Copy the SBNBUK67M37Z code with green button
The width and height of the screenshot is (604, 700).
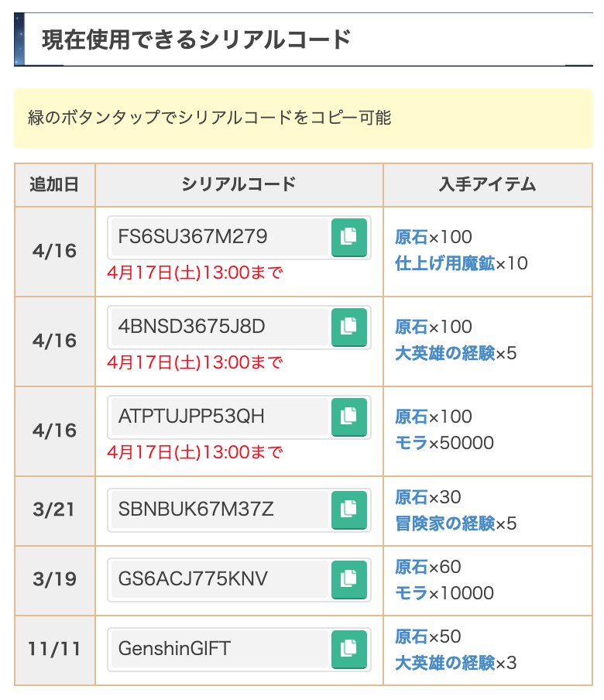pyautogui.click(x=349, y=510)
